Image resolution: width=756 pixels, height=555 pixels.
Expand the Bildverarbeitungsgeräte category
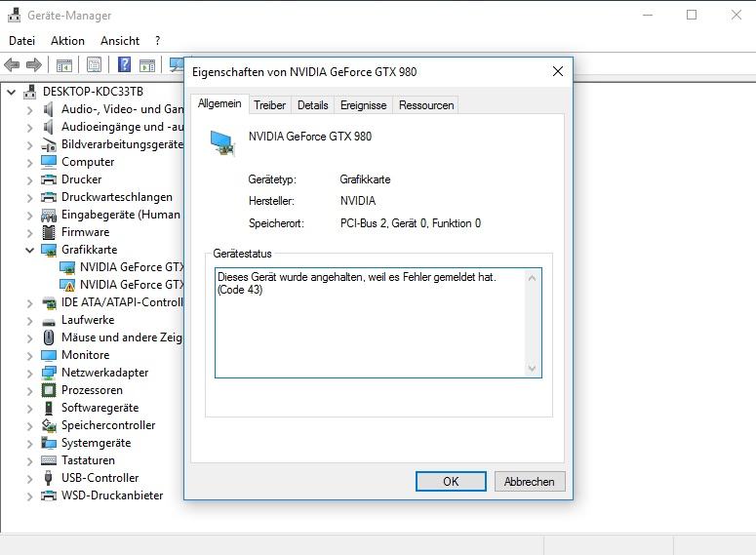coord(30,144)
